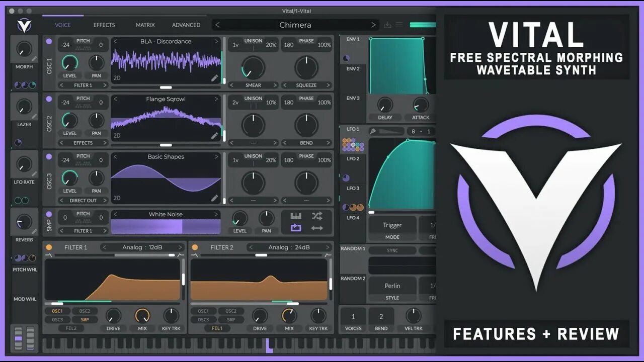Open OSC 2 EFFECTS routing selector
The height and width of the screenshot is (362, 644).
[83, 143]
